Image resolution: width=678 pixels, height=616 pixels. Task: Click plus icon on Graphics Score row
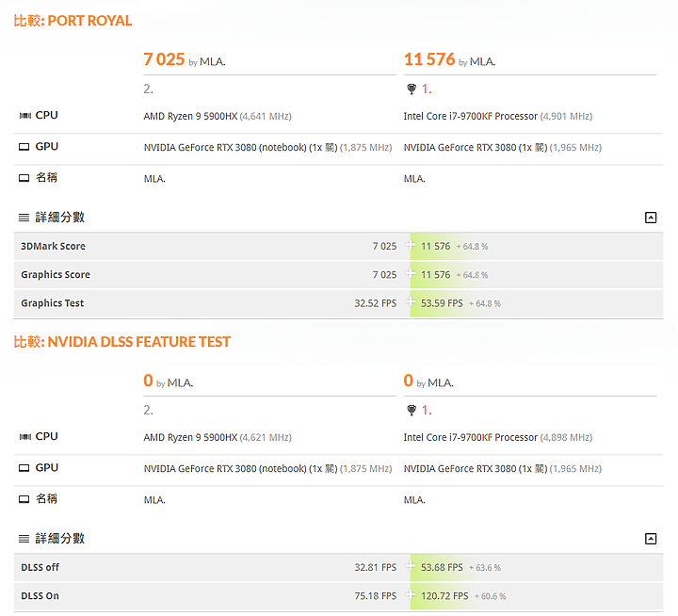(410, 273)
